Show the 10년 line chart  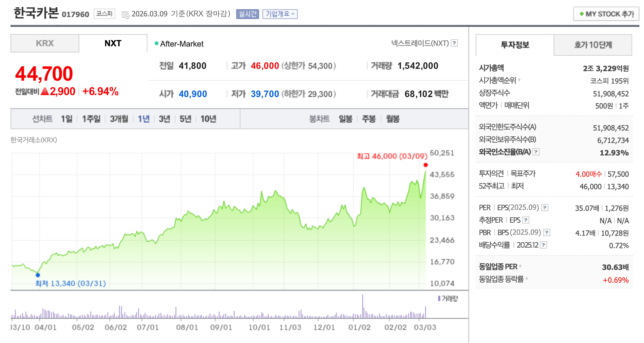click(x=208, y=119)
